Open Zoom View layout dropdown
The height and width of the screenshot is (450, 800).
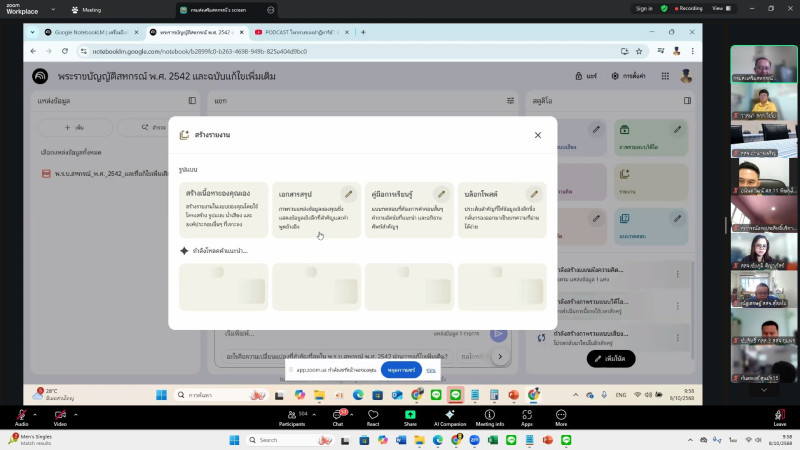pos(718,8)
